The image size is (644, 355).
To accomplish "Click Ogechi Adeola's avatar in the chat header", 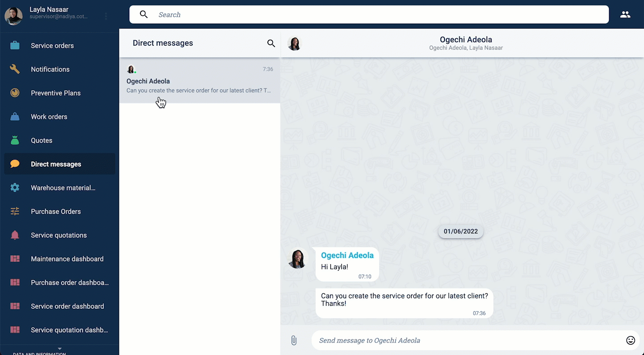I will (x=294, y=43).
